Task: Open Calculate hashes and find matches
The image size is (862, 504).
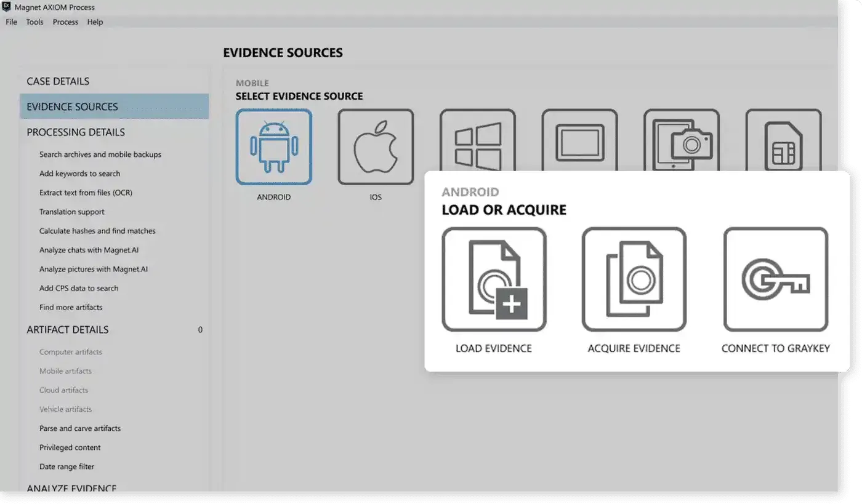Action: [x=97, y=231]
